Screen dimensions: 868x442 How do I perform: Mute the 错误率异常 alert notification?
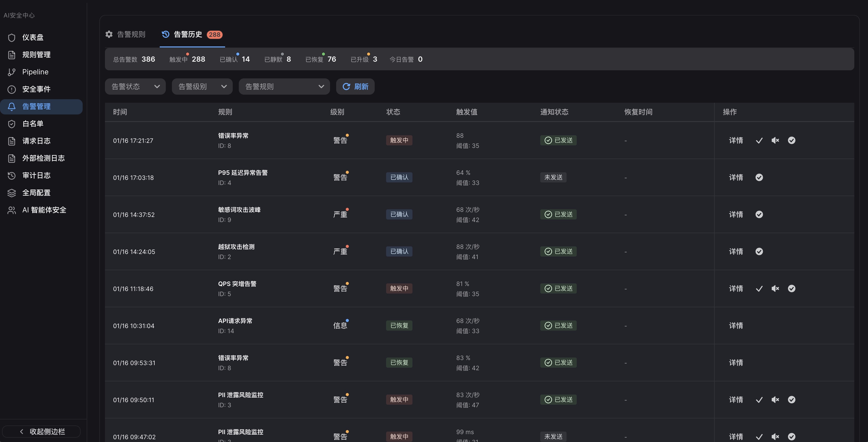(775, 141)
